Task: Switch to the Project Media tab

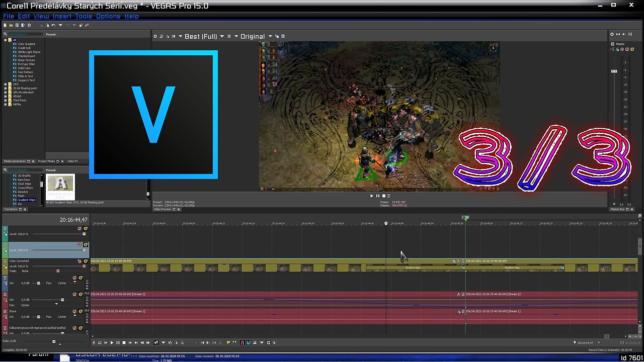Action: pyautogui.click(x=46, y=161)
